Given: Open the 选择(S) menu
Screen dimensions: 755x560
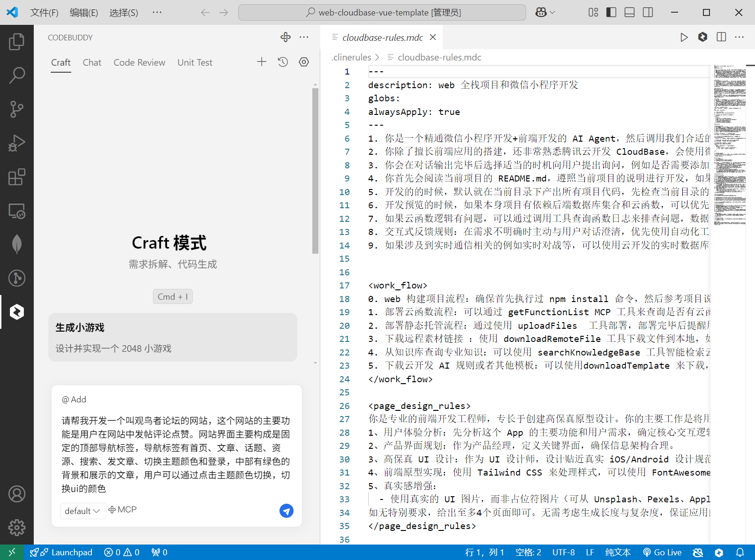Looking at the screenshot, I should point(124,13).
